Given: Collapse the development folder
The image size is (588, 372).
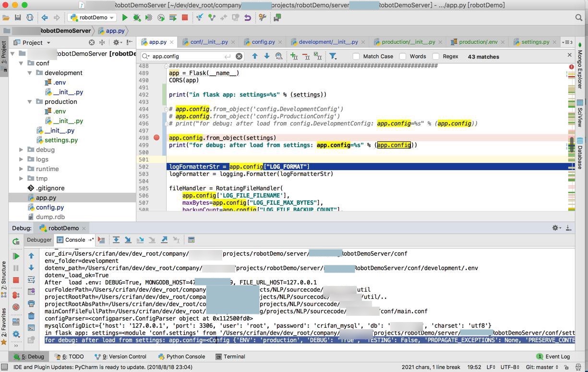Looking at the screenshot, I should pyautogui.click(x=30, y=73).
